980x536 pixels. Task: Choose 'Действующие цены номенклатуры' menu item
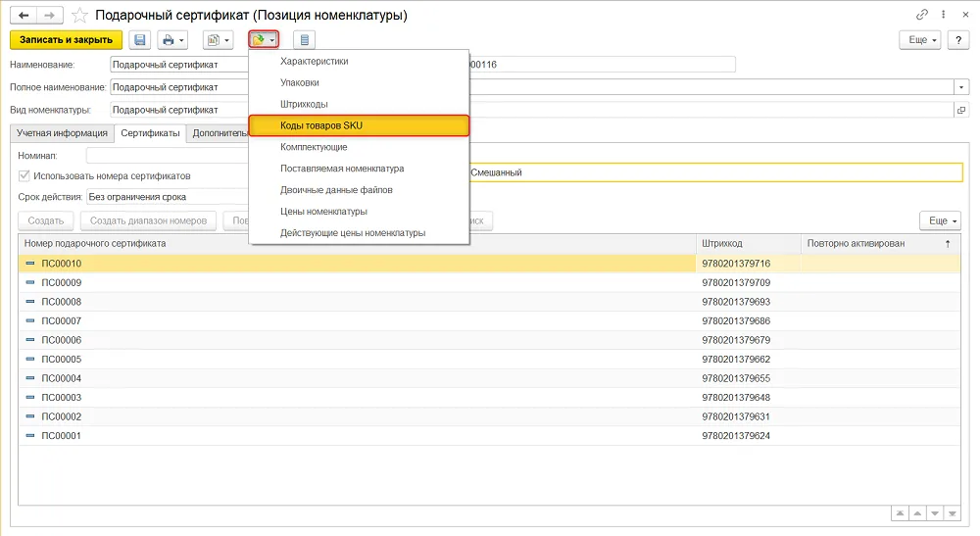pos(359,233)
